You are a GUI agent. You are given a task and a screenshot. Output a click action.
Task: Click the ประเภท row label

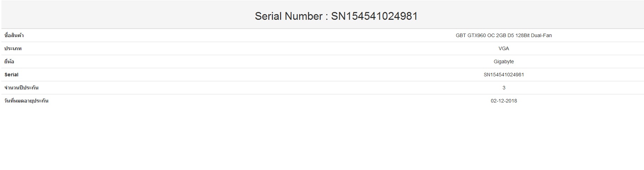(x=13, y=48)
